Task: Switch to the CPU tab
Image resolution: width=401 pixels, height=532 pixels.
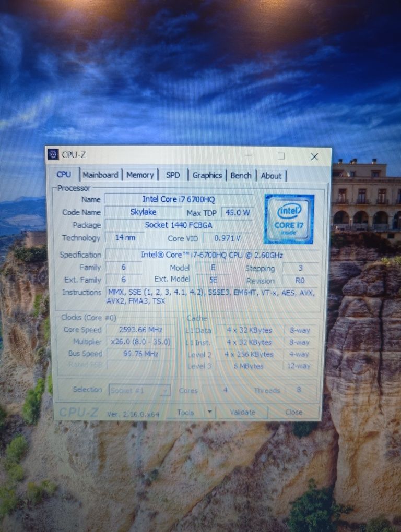Action: coord(64,174)
